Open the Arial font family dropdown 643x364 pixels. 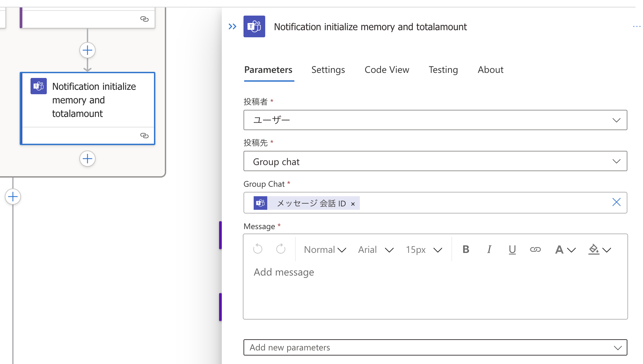point(375,249)
